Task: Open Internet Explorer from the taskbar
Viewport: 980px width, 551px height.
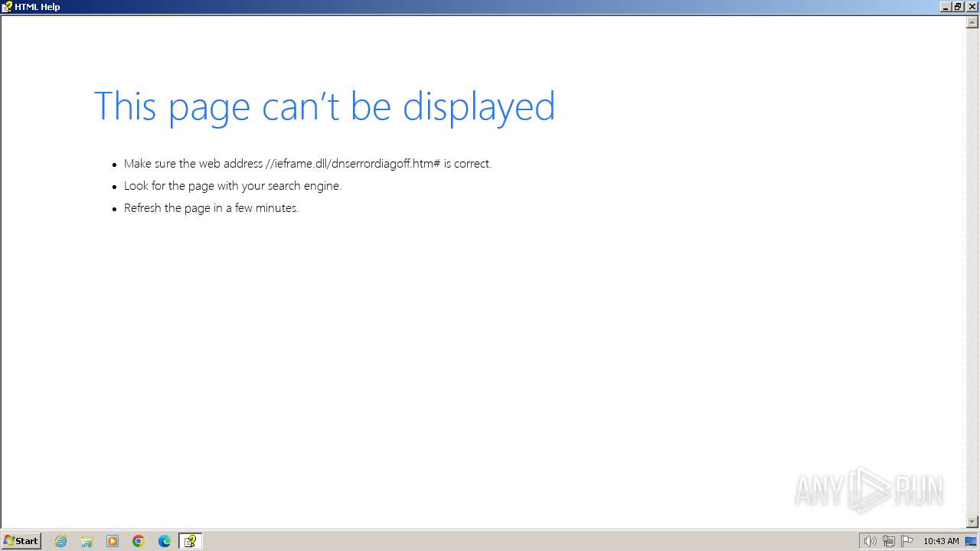Action: (x=61, y=541)
